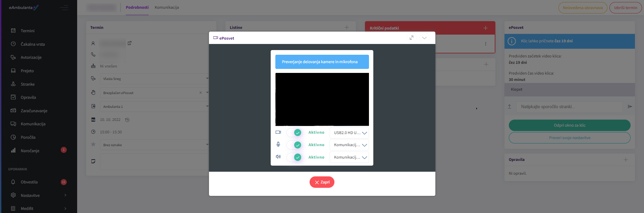Expand the ePosvet dialog to fullscreen
The width and height of the screenshot is (644, 213).
click(x=411, y=38)
